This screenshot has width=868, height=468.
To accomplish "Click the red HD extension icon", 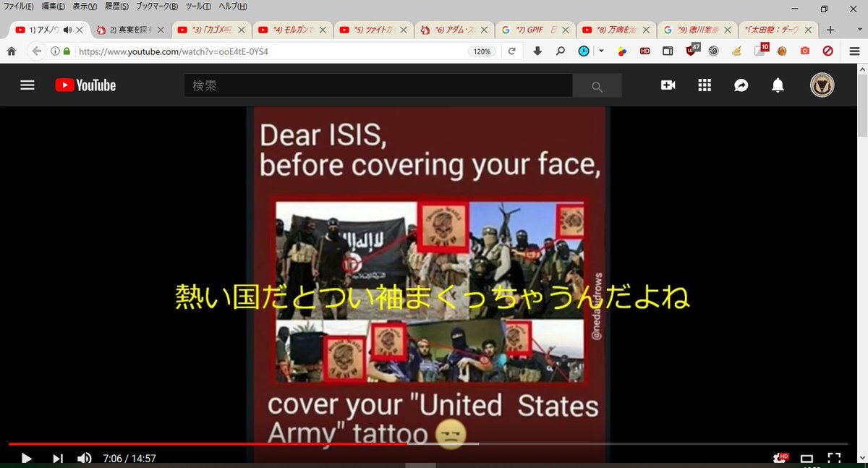I will [645, 51].
